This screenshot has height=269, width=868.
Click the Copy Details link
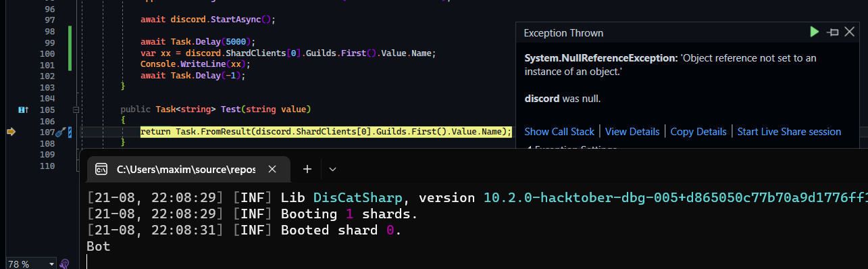pyautogui.click(x=698, y=132)
